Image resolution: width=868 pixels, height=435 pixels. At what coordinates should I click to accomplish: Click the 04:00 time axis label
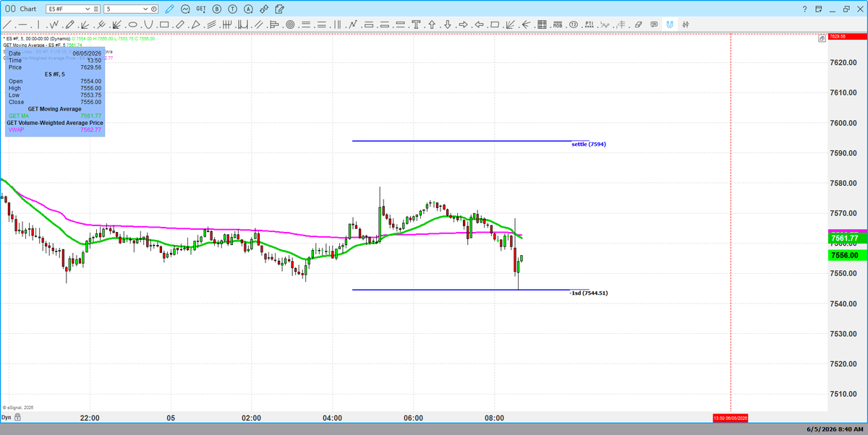click(x=332, y=418)
